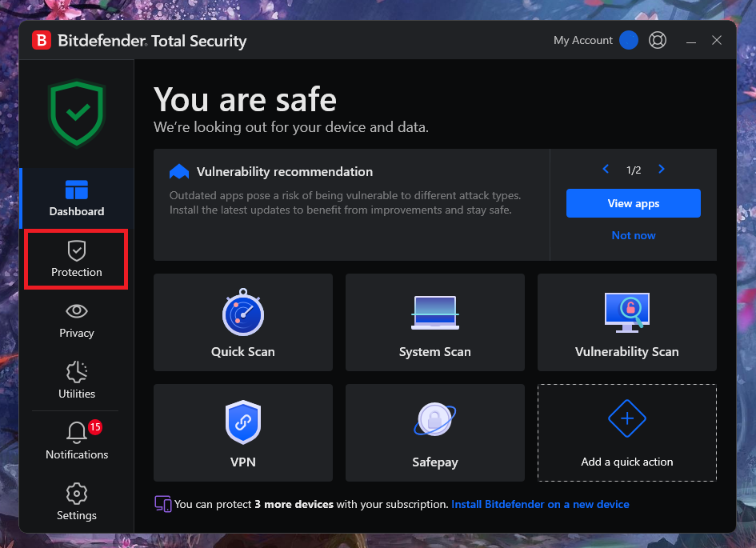Screen dimensions: 756x548
Task: Click the View apps button
Action: [633, 203]
